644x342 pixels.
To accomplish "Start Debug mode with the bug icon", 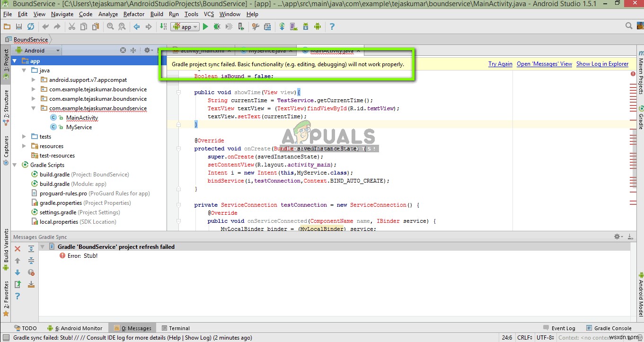I will click(217, 26).
